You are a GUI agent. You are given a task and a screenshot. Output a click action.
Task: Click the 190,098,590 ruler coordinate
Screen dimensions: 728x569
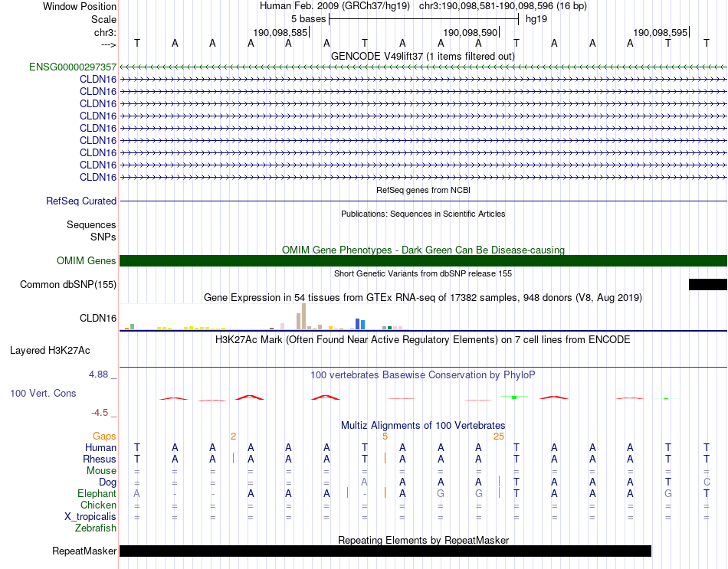(471, 32)
